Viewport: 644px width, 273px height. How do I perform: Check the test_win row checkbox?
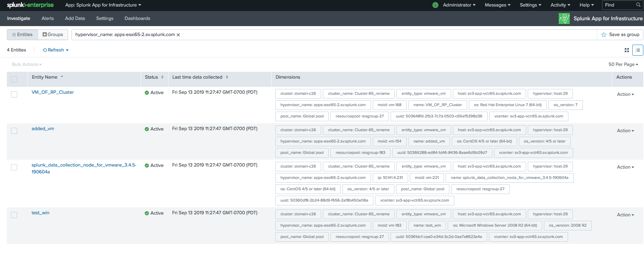[14, 215]
